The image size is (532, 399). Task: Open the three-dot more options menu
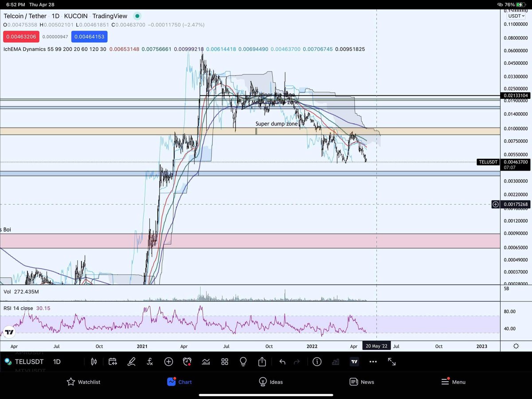[x=373, y=362]
